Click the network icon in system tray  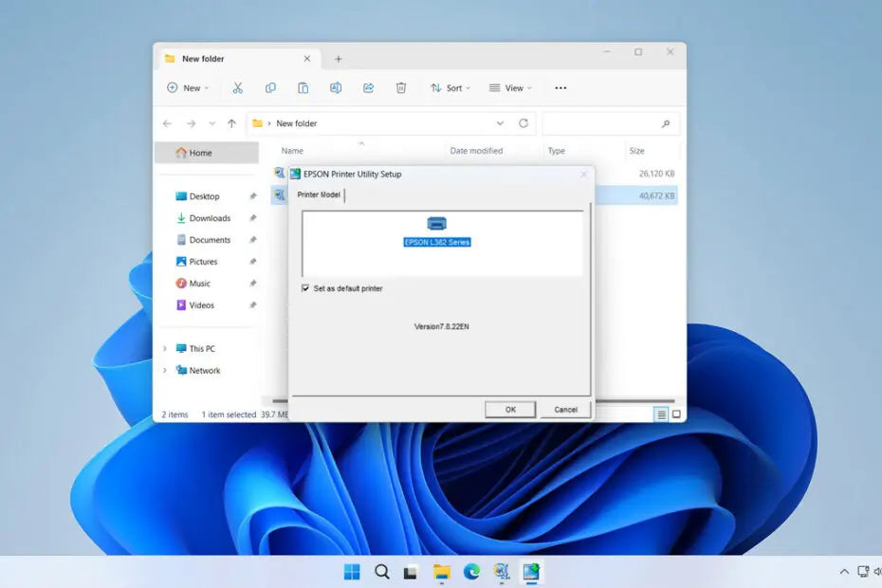pyautogui.click(x=863, y=572)
